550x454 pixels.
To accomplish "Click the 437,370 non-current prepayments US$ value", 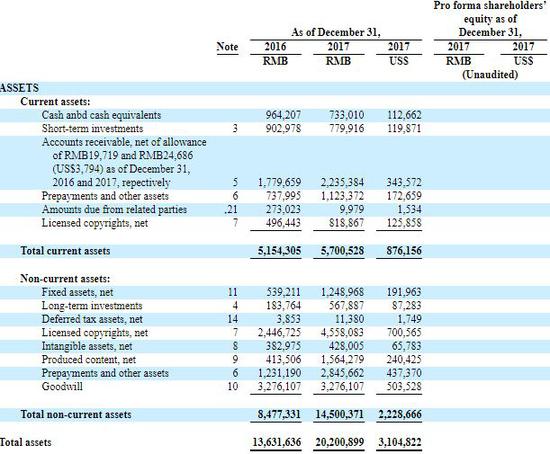I will (x=404, y=373).
